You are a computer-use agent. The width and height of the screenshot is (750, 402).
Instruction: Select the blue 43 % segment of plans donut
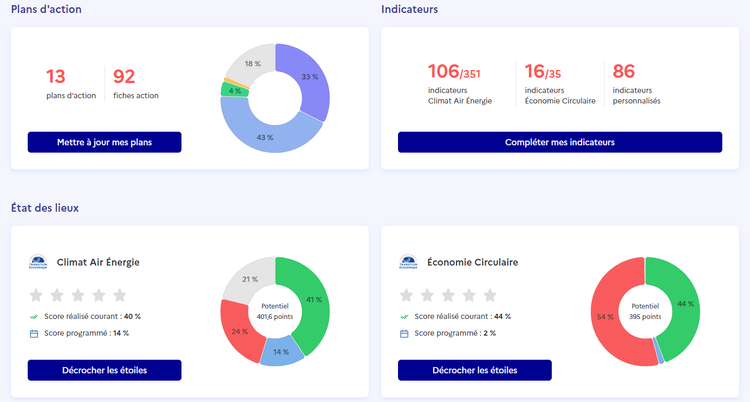(265, 135)
